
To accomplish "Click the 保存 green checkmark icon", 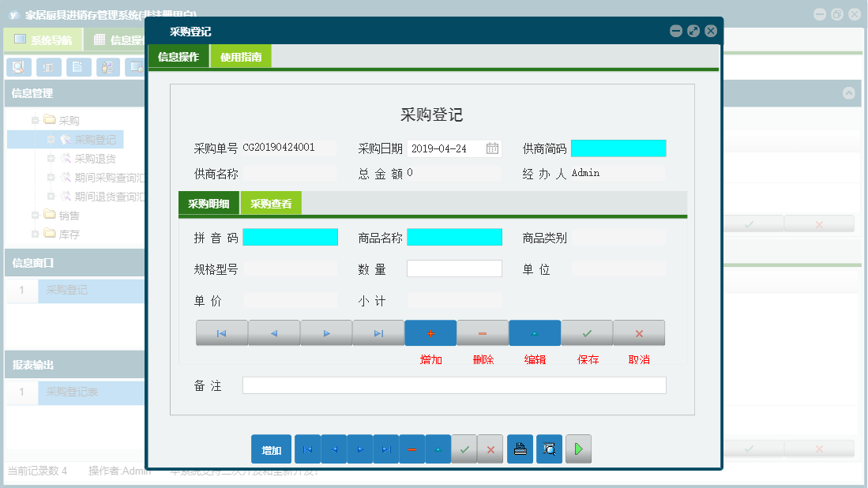I will pos(586,332).
